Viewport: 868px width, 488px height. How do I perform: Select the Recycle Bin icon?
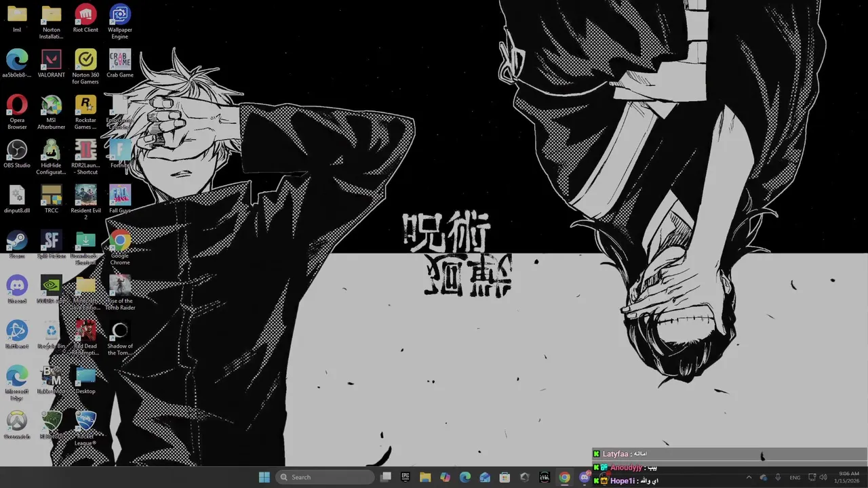click(x=52, y=335)
